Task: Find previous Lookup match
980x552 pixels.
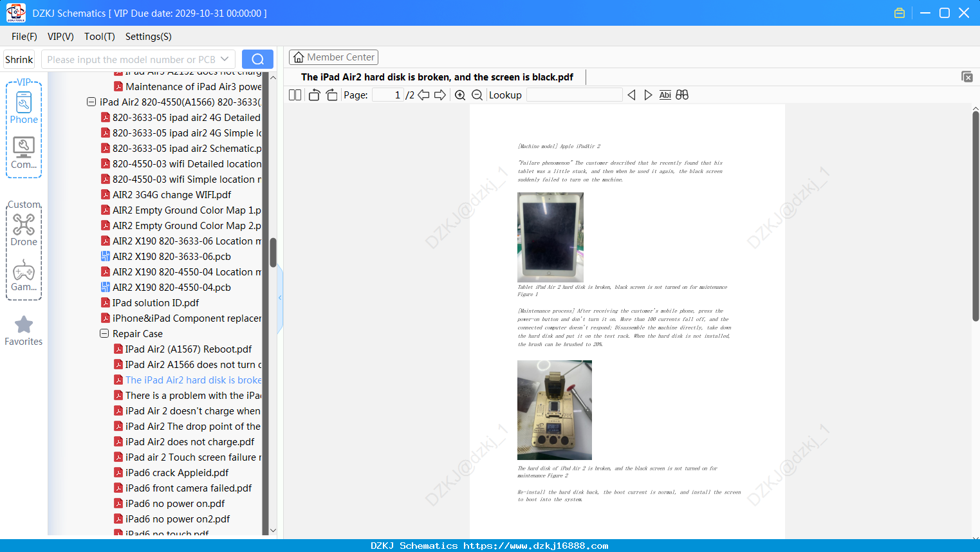Action: [x=631, y=95]
